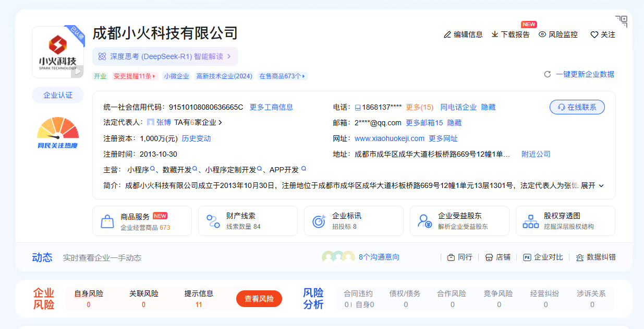This screenshot has width=644, height=329.
Task: Expand the 变更提醒11条 tag
Action: coord(135,76)
